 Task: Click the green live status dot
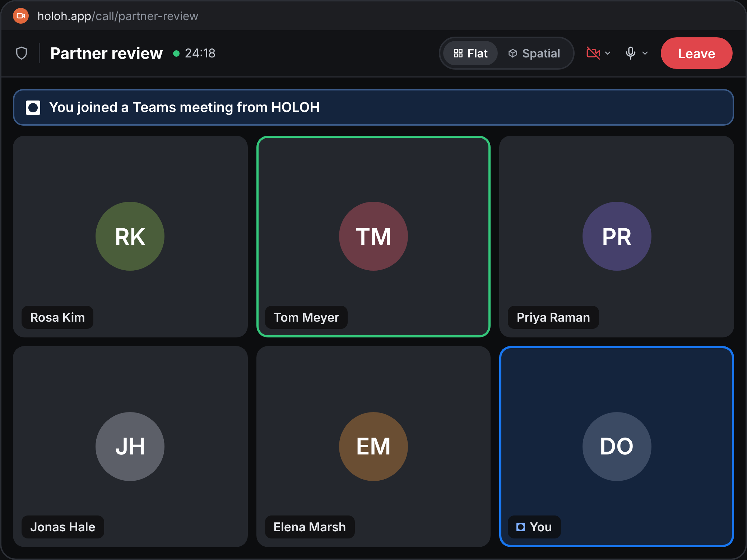pos(176,53)
